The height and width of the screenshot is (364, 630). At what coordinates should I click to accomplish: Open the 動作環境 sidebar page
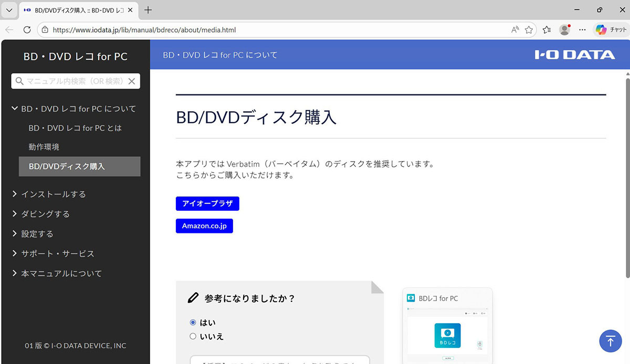click(44, 147)
